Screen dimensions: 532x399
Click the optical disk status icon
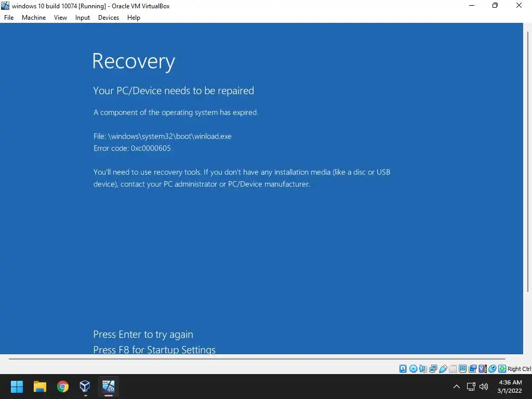[x=413, y=369]
